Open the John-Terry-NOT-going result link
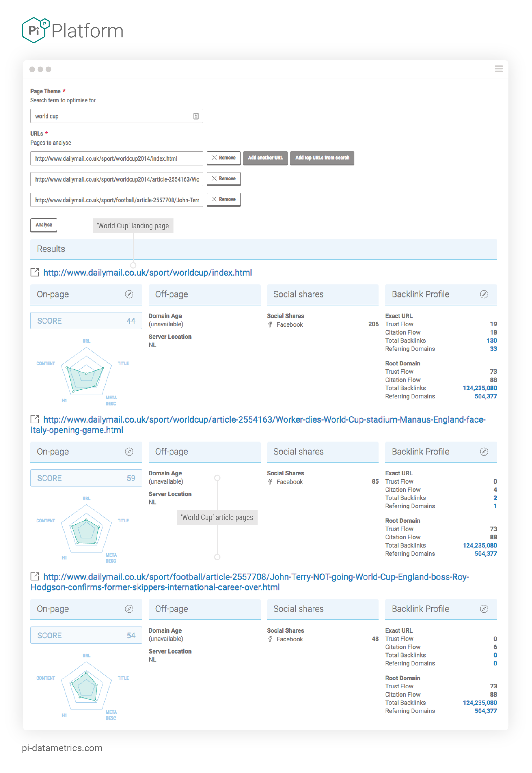The width and height of the screenshot is (532, 773). (x=250, y=582)
